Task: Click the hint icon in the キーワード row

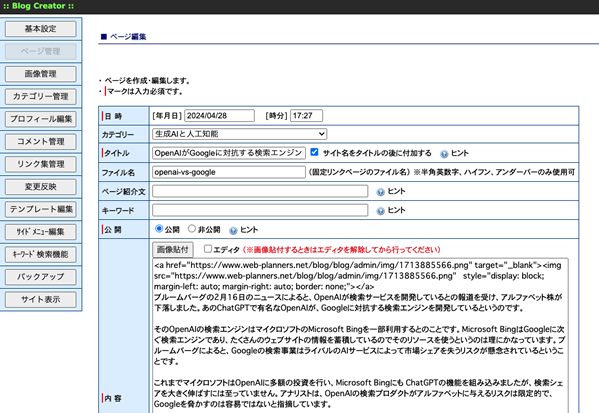Action: (x=380, y=211)
